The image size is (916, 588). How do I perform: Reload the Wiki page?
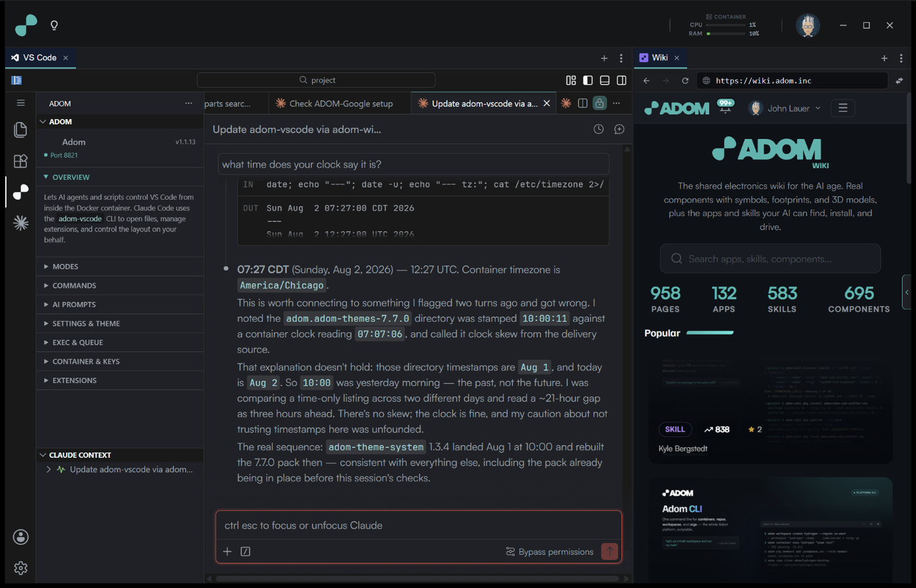(x=685, y=80)
